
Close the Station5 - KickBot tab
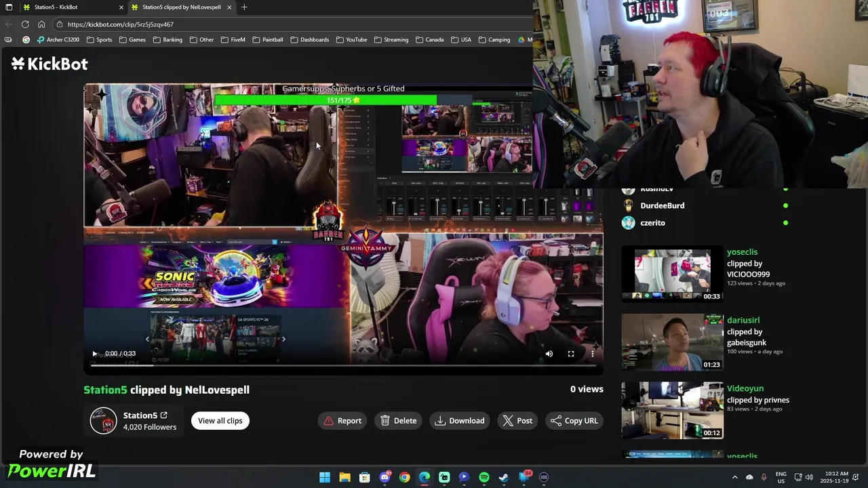[121, 7]
